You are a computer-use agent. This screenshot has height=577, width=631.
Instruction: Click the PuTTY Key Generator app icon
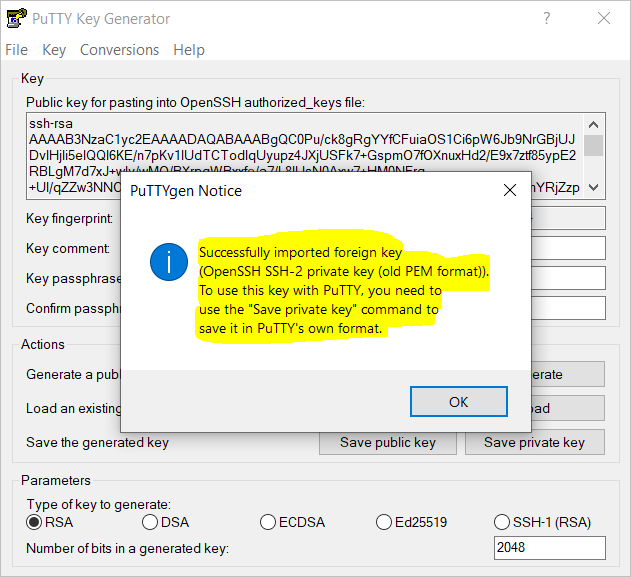[x=16, y=18]
